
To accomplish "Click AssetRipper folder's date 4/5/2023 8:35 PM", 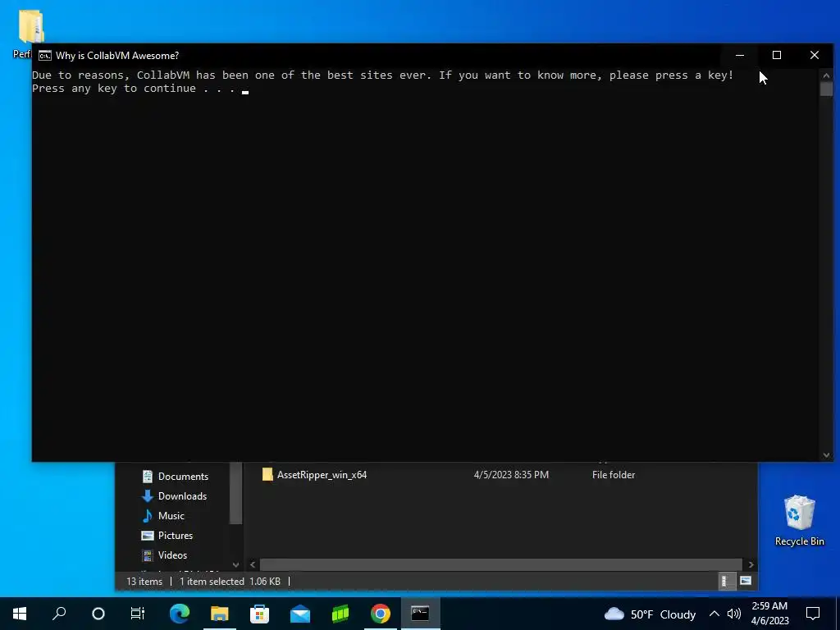I will [x=511, y=475].
